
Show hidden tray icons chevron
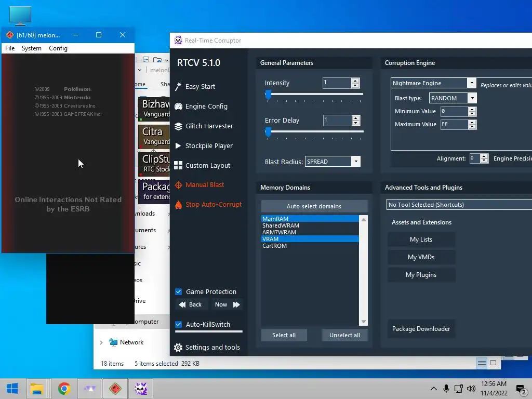click(x=434, y=389)
